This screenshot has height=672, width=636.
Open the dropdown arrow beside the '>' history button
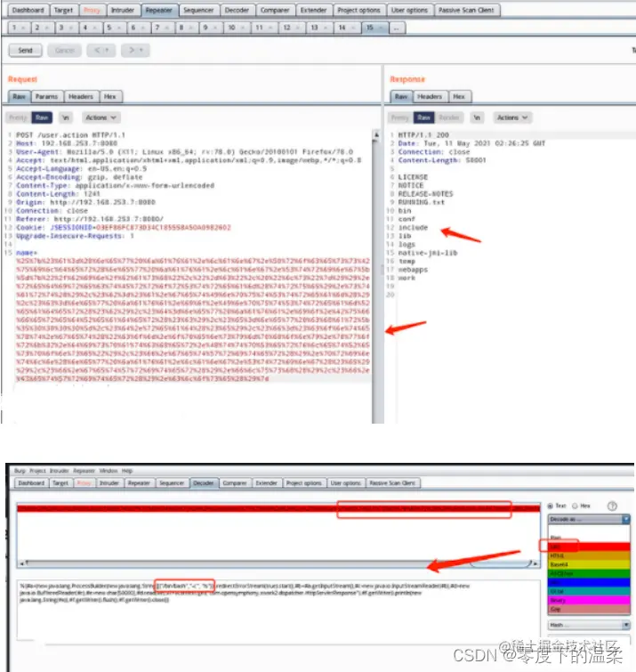pos(141,50)
